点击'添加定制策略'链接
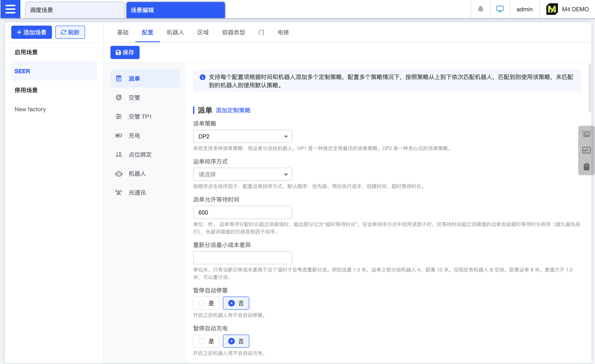 [233, 110]
